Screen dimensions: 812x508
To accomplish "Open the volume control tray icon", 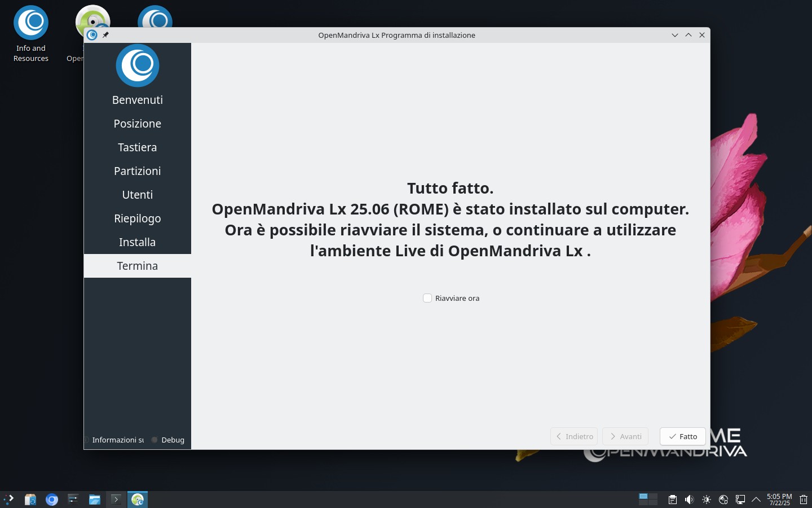I will [x=689, y=500].
